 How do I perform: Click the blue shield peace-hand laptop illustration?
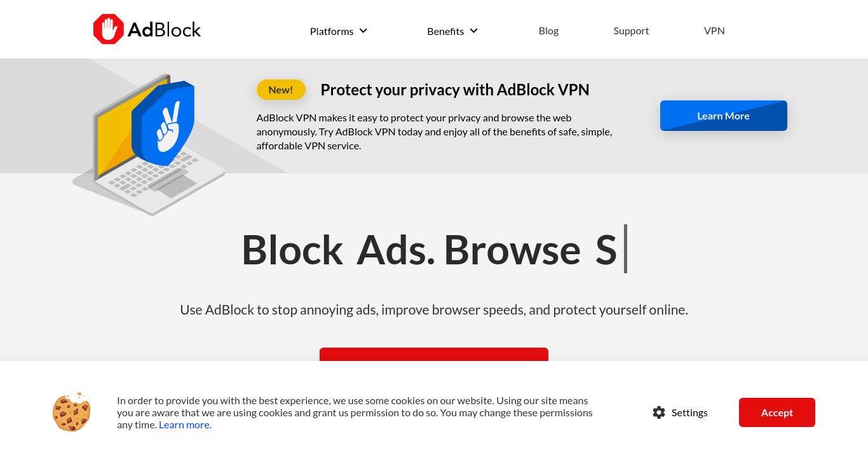point(149,145)
